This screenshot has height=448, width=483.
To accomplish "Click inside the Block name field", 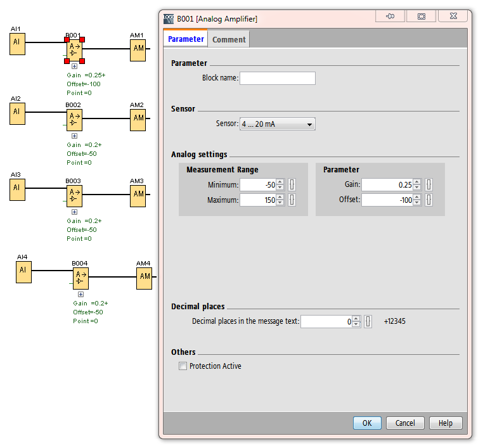I will tap(277, 79).
